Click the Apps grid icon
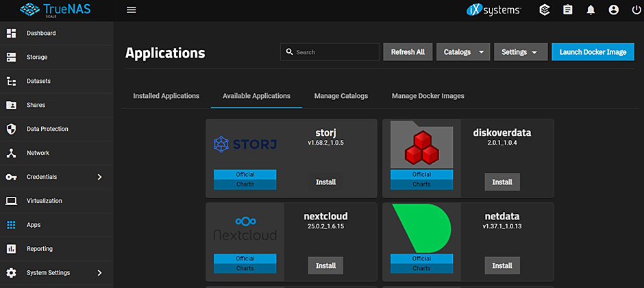644x288 pixels. [11, 225]
